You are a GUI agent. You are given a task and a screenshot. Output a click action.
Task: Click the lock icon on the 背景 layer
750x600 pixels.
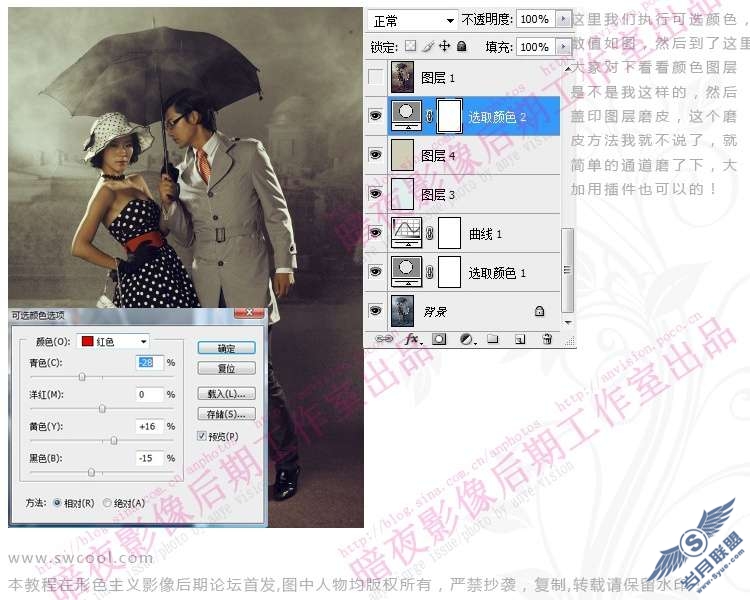pyautogui.click(x=540, y=311)
